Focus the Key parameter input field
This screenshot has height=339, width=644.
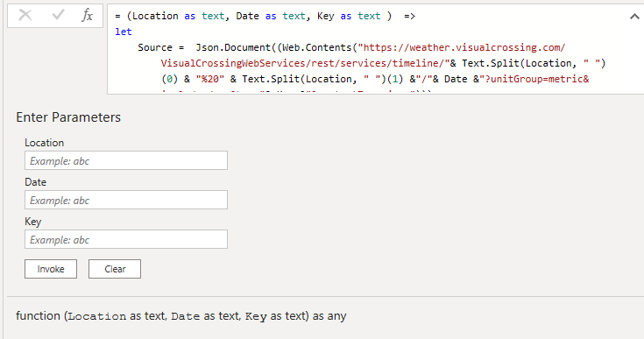126,239
